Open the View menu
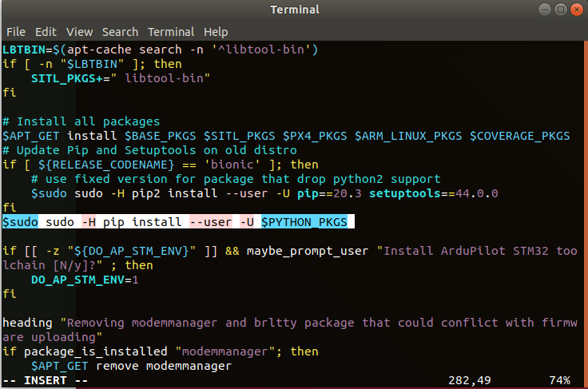Image resolution: width=588 pixels, height=389 pixels. [x=79, y=32]
